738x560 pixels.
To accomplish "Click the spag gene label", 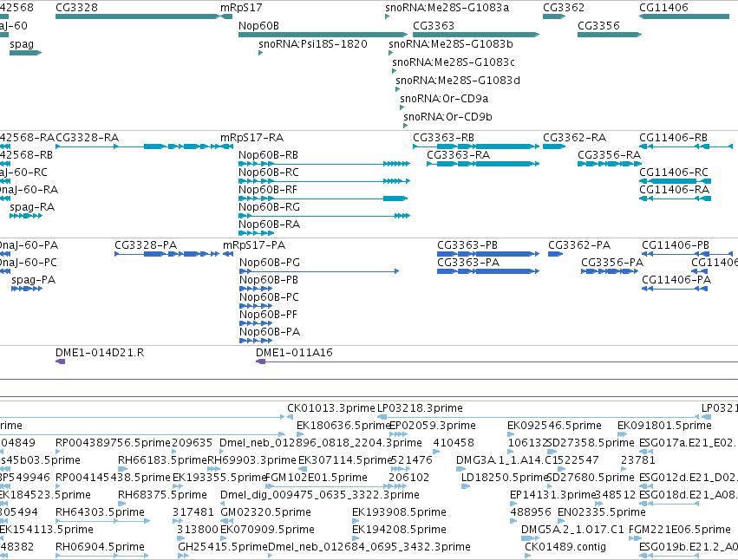I will pyautogui.click(x=22, y=43).
